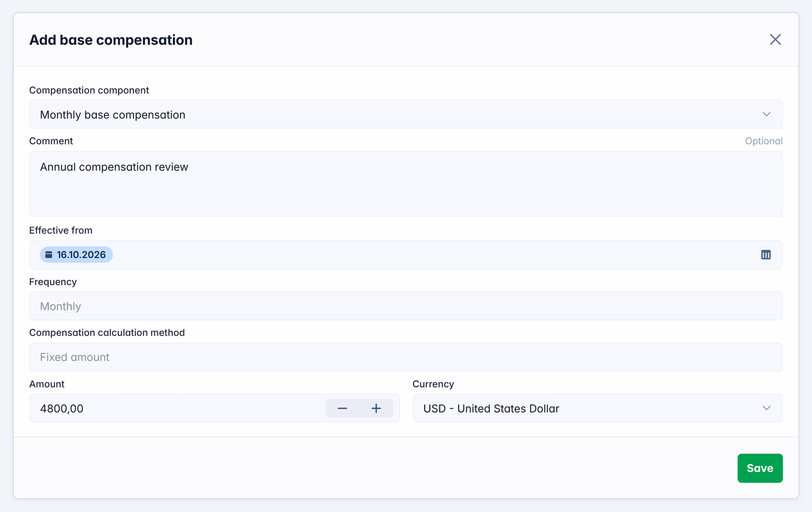Image resolution: width=812 pixels, height=512 pixels.
Task: Click the Add base compensation title
Action: [x=111, y=40]
